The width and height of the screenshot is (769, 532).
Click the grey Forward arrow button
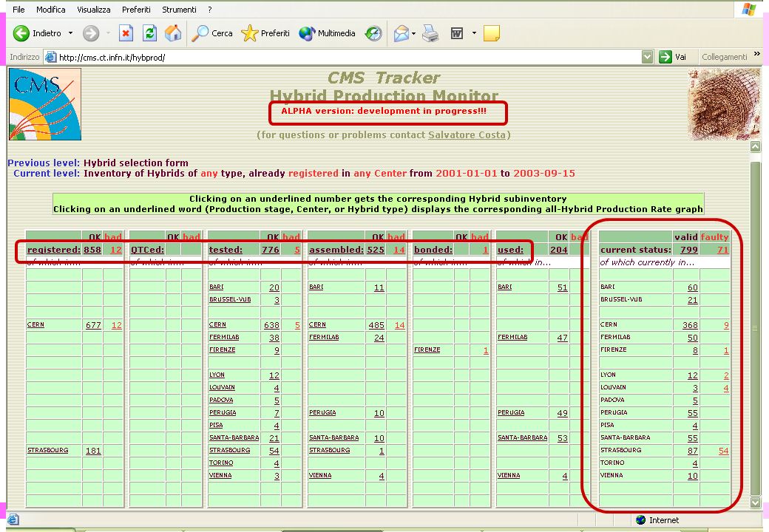pos(91,33)
